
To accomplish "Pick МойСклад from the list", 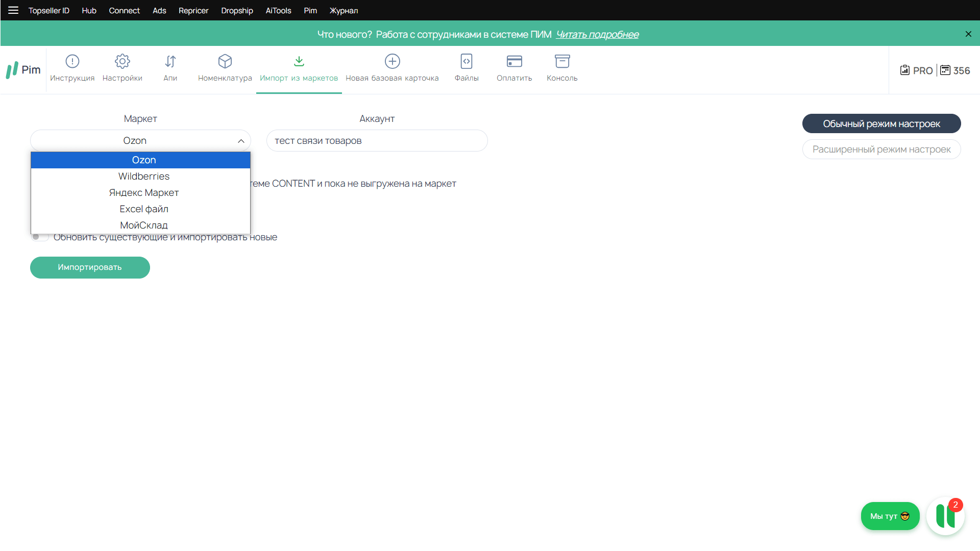I will tap(140, 225).
